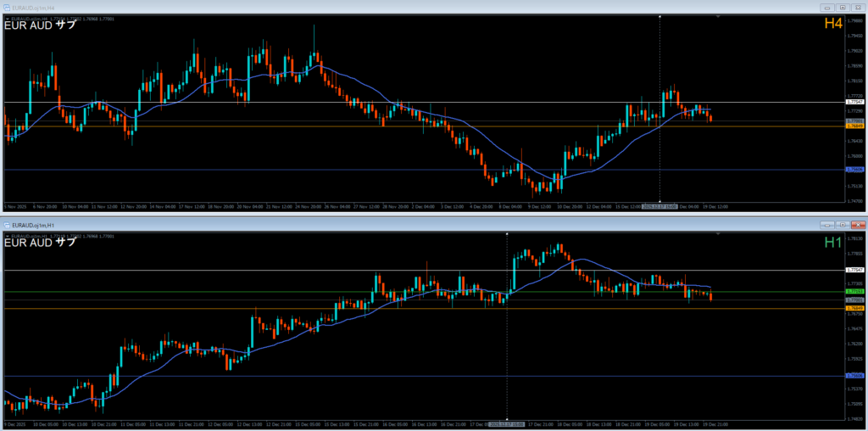Click the chart shift triangle on H4 chart

pos(717,17)
